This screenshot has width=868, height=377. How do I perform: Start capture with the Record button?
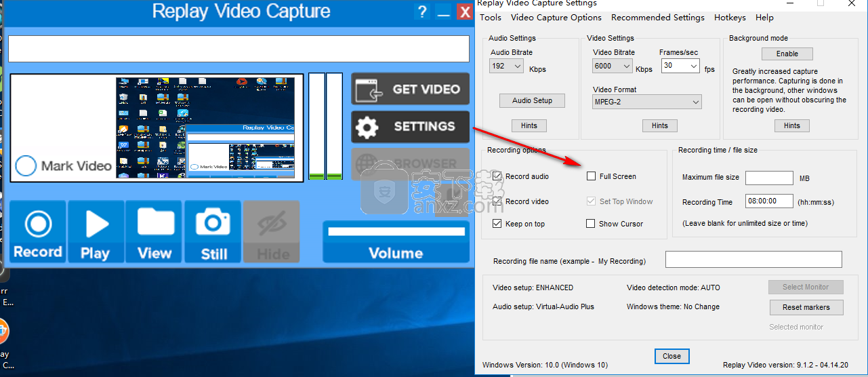(38, 231)
